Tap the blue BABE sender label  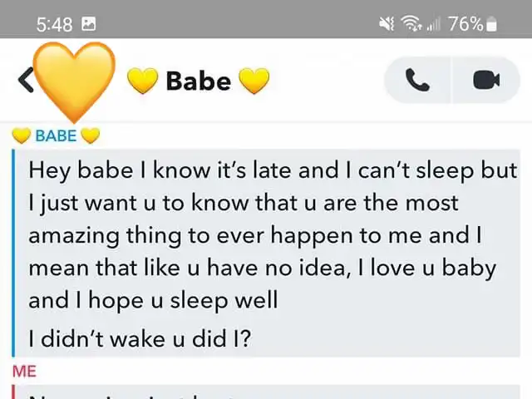click(x=56, y=135)
